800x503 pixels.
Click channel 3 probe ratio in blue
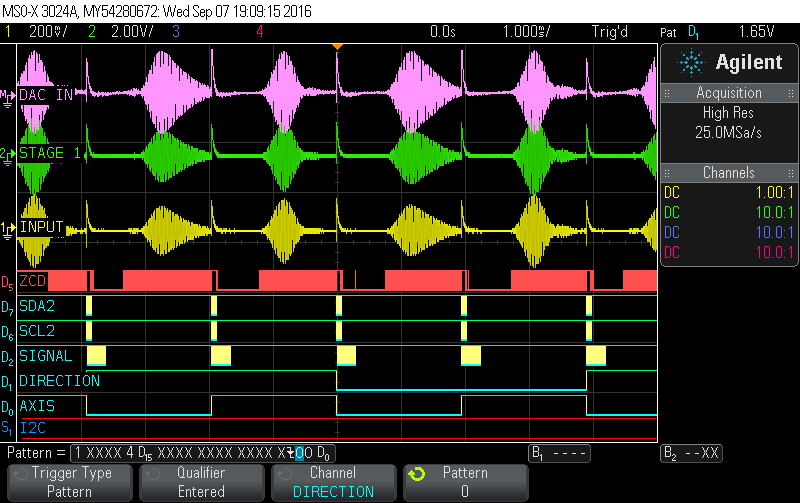[774, 232]
